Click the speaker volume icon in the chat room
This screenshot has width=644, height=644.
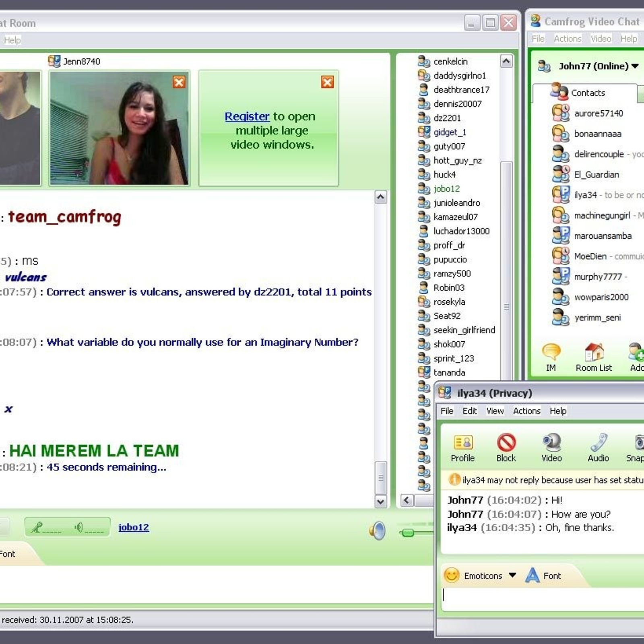(378, 530)
